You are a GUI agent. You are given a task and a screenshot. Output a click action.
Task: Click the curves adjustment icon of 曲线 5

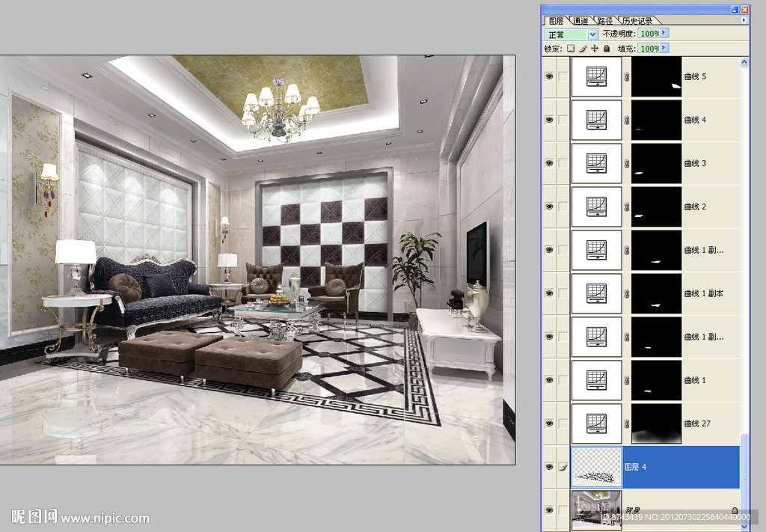pyautogui.click(x=596, y=76)
